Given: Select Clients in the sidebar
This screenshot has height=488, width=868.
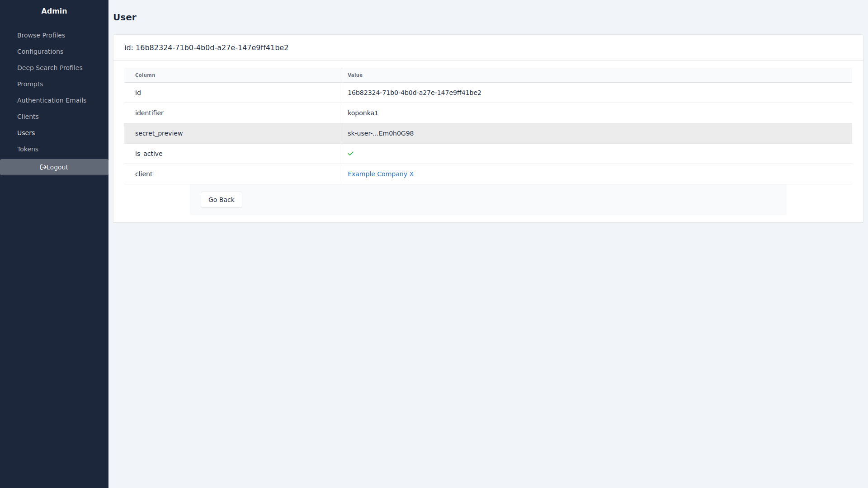Looking at the screenshot, I should 28,117.
